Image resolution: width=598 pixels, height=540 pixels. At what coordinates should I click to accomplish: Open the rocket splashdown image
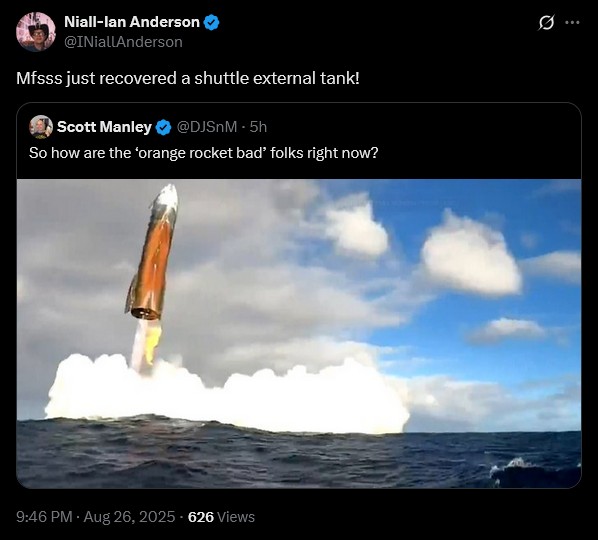tap(299, 334)
